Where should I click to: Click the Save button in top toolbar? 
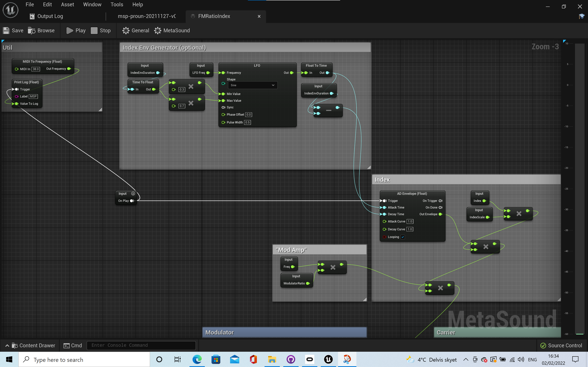14,30
